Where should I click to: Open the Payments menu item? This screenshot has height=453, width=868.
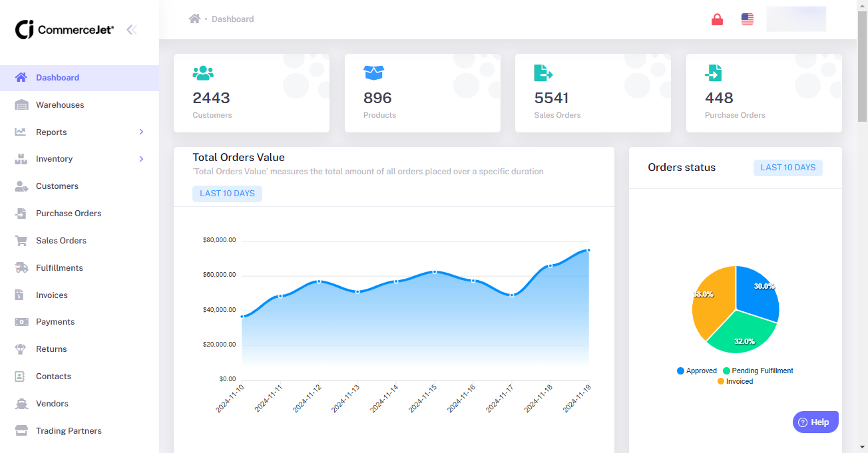(x=79, y=322)
